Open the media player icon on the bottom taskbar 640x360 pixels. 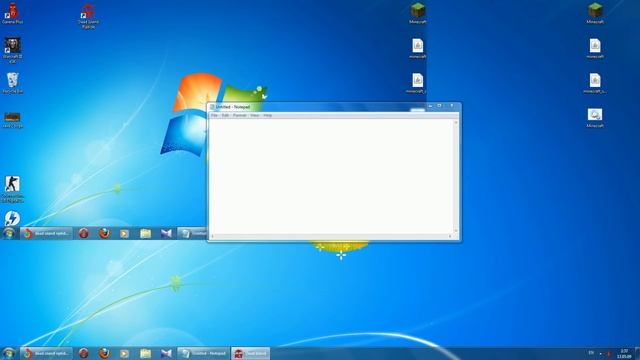coord(124,353)
